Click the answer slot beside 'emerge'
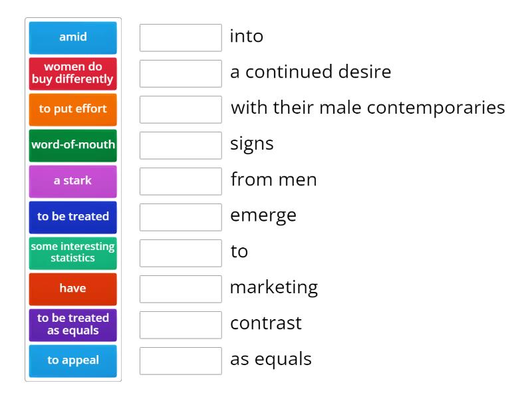Screen dimensions: 532x399 [x=181, y=217]
